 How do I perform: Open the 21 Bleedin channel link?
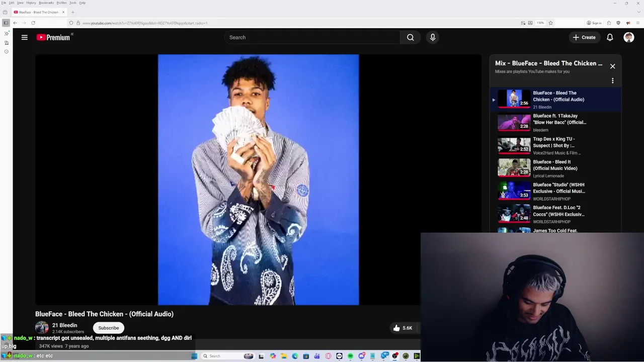click(x=65, y=325)
